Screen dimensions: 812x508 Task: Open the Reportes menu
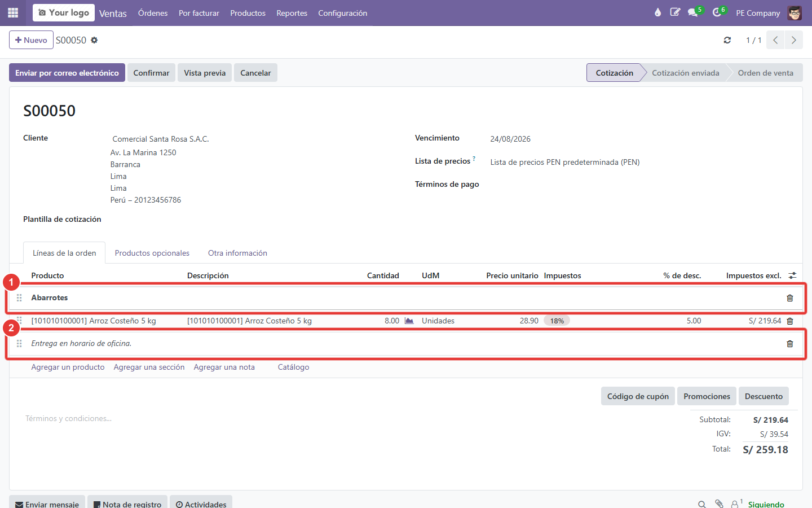292,13
